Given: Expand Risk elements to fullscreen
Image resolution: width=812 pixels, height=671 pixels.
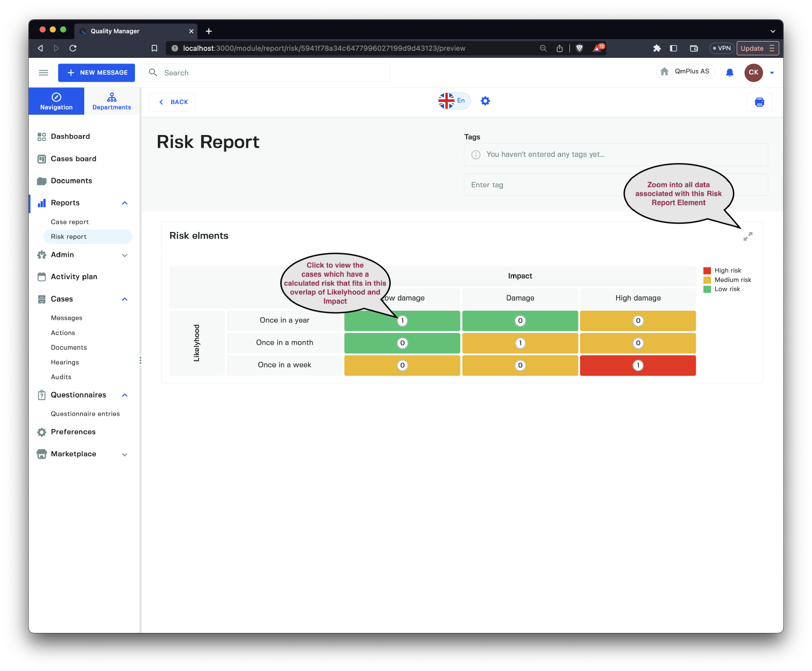Looking at the screenshot, I should [748, 237].
